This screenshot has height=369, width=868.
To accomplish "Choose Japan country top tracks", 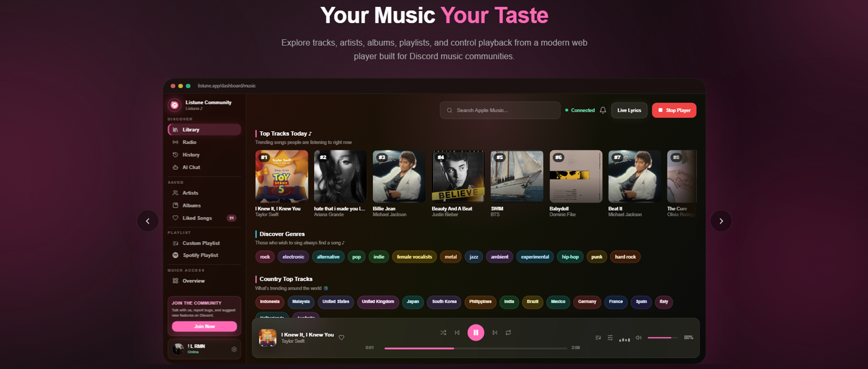I will click(x=413, y=302).
